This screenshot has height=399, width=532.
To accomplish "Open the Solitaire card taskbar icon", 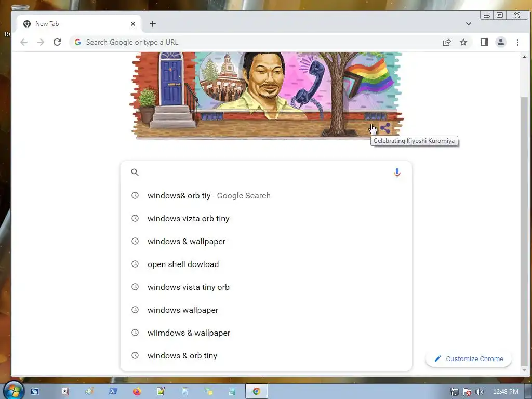I will 65,392.
